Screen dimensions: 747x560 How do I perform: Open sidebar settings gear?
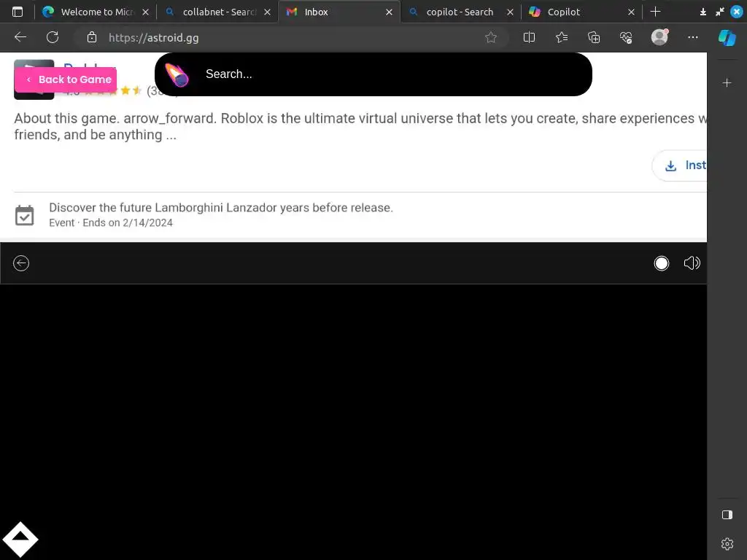727,544
